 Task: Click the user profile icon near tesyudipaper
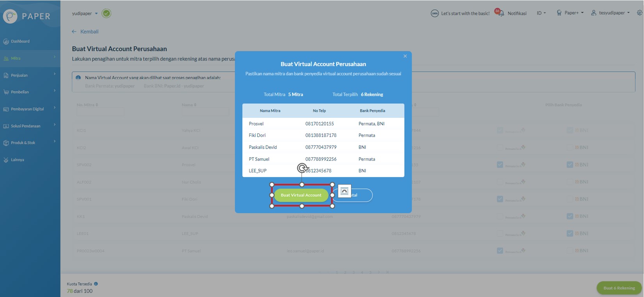coord(594,13)
